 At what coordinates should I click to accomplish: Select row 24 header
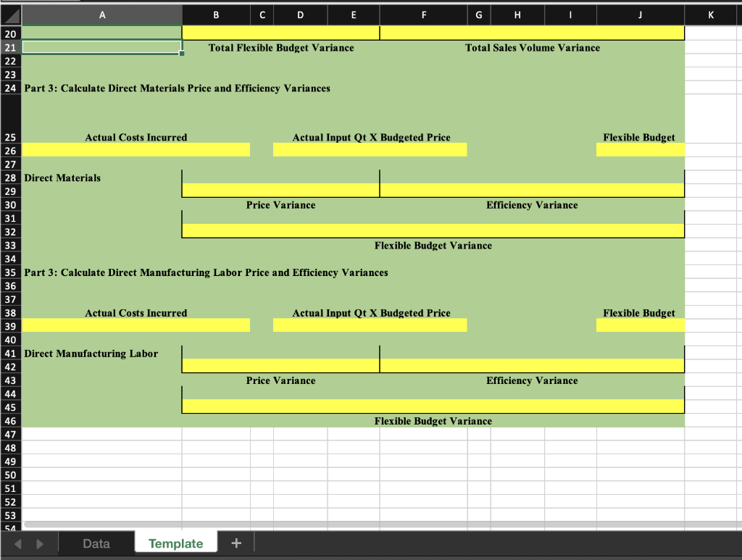[10, 88]
